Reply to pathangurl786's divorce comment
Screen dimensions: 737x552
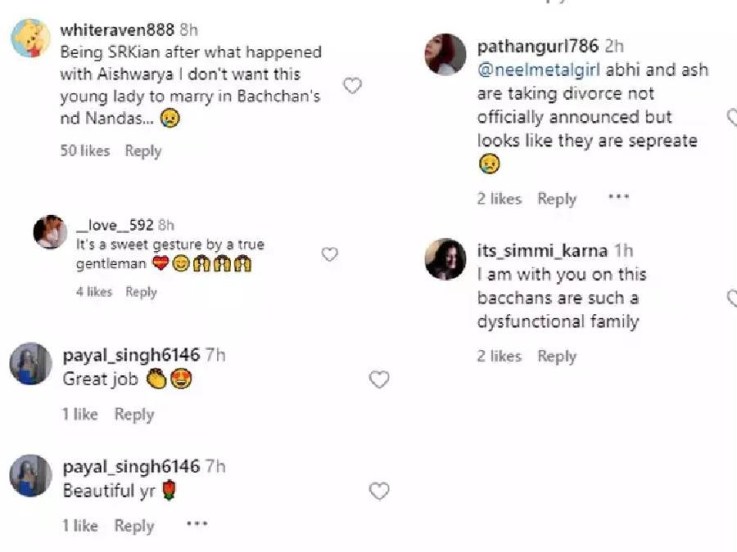(x=557, y=199)
